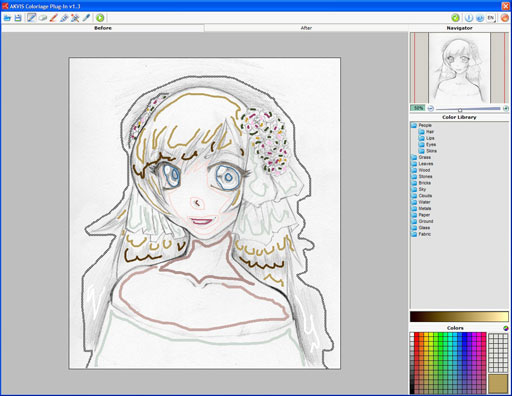
Task: Click the sketch image on the canvas
Action: [x=205, y=213]
